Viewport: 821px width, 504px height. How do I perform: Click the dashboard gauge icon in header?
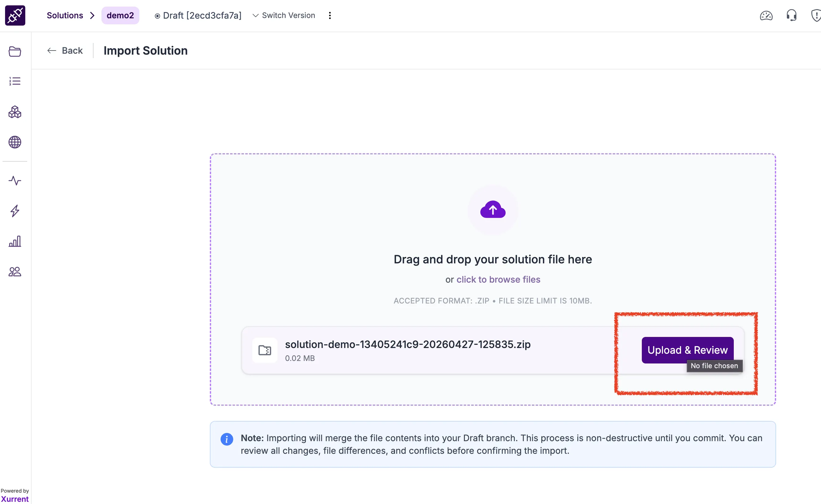coord(766,16)
